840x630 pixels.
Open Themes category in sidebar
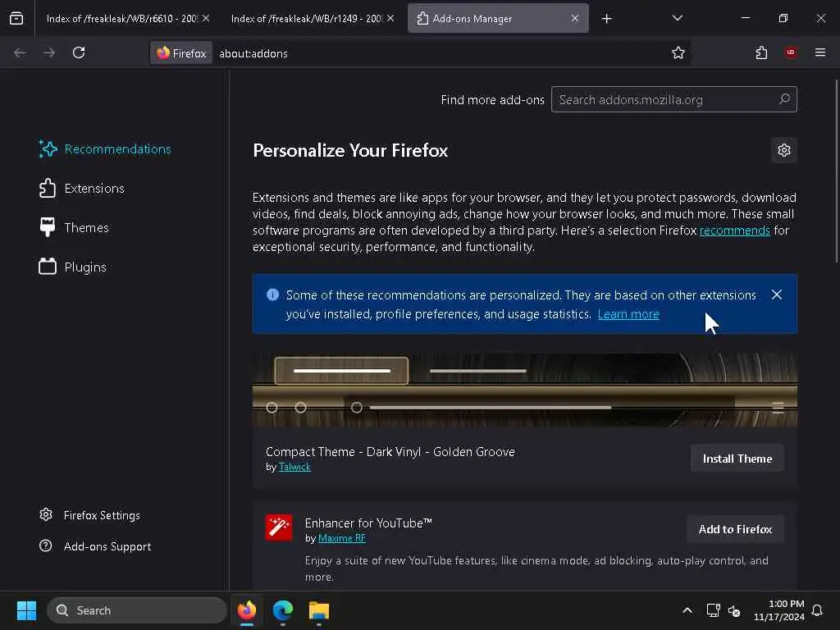[74, 228]
